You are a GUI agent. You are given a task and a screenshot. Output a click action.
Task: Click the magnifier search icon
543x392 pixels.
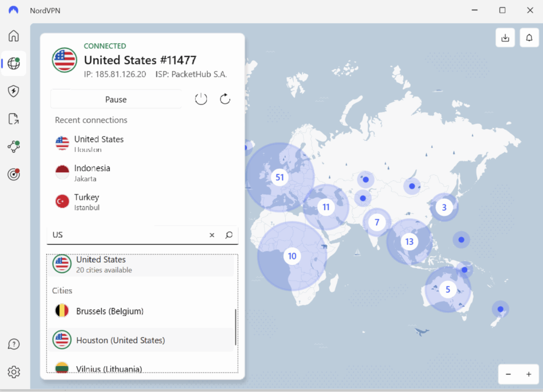coord(229,235)
